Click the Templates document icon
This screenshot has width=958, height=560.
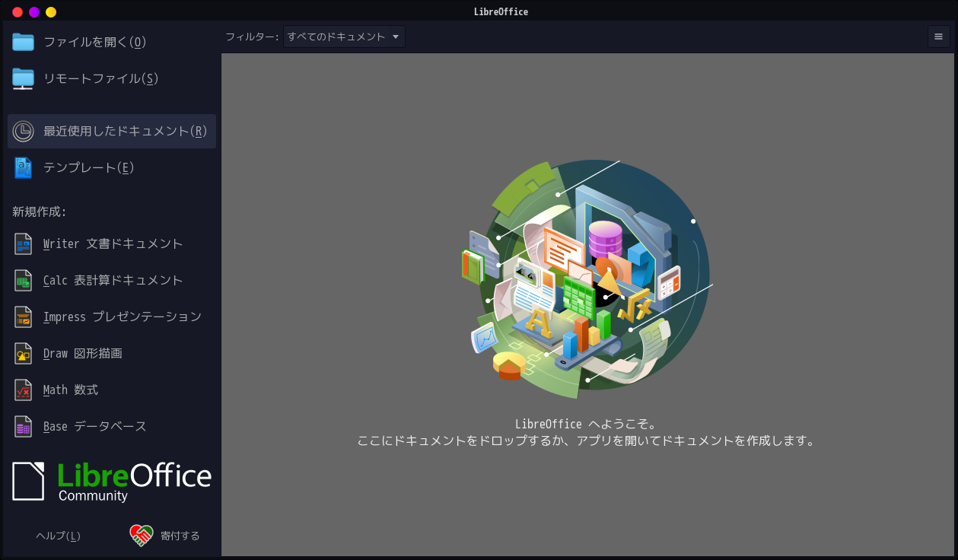pyautogui.click(x=23, y=167)
